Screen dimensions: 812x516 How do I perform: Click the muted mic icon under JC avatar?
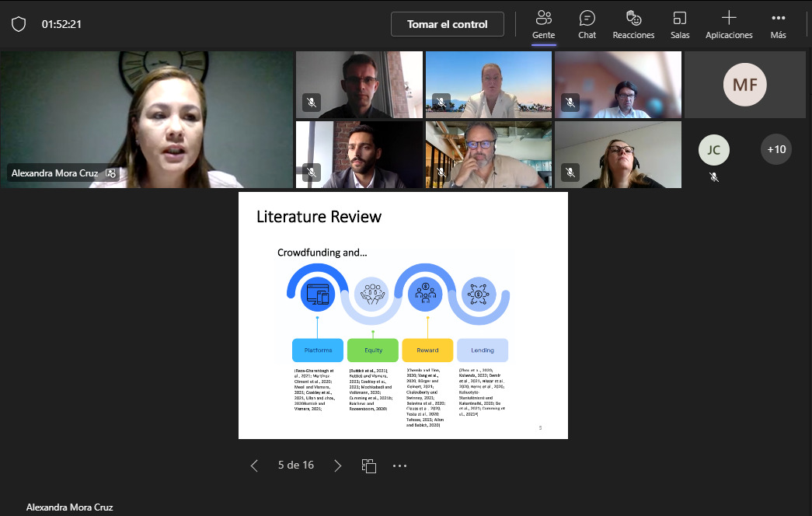pos(713,177)
